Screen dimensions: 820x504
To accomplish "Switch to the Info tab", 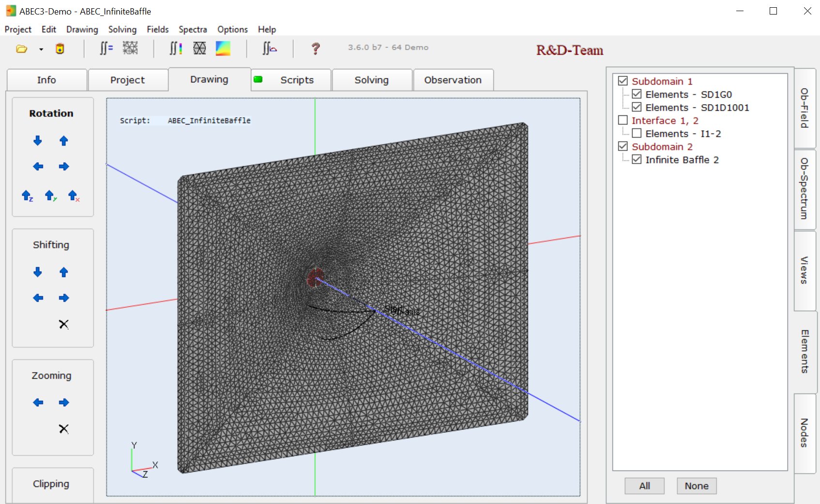I will [x=47, y=80].
